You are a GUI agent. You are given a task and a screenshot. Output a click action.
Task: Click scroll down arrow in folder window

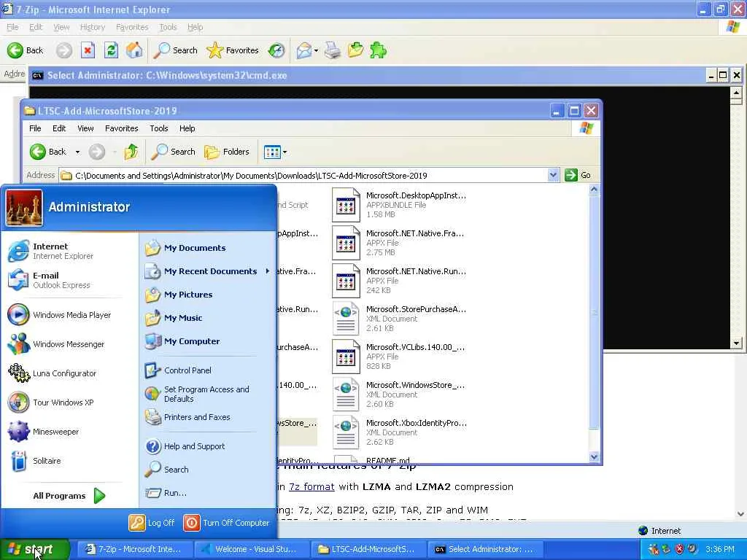pyautogui.click(x=594, y=457)
